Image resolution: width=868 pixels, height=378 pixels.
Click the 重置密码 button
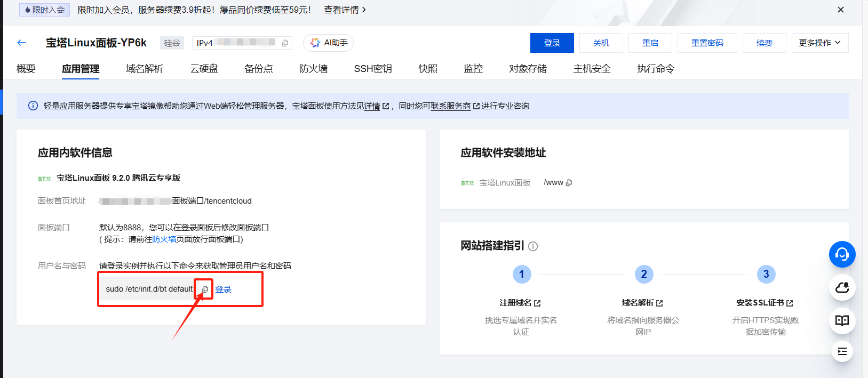707,43
